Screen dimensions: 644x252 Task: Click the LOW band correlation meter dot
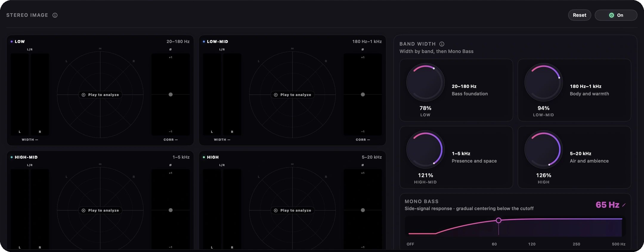pos(171,94)
